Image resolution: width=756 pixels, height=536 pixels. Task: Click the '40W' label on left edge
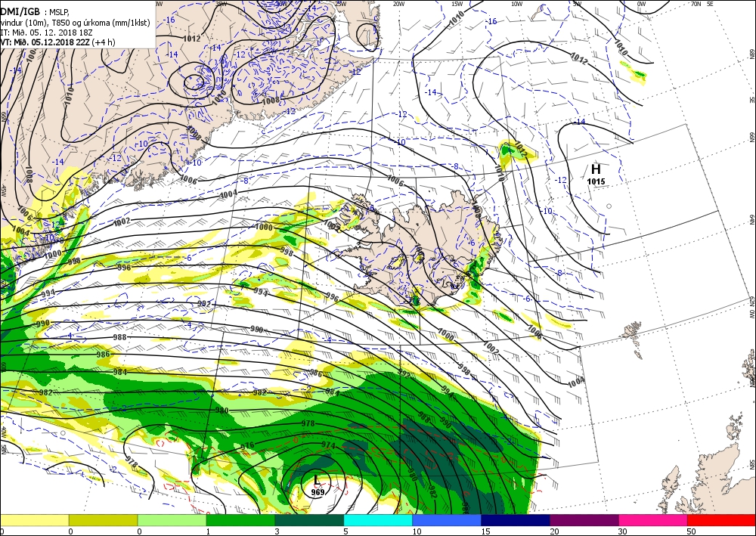tap(3, 433)
